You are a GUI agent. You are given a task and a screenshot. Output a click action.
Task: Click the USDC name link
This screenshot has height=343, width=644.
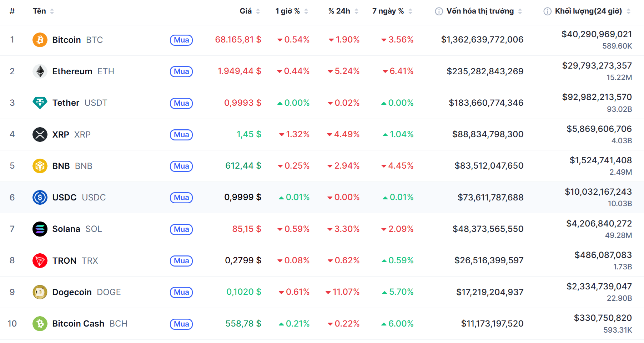pos(64,198)
